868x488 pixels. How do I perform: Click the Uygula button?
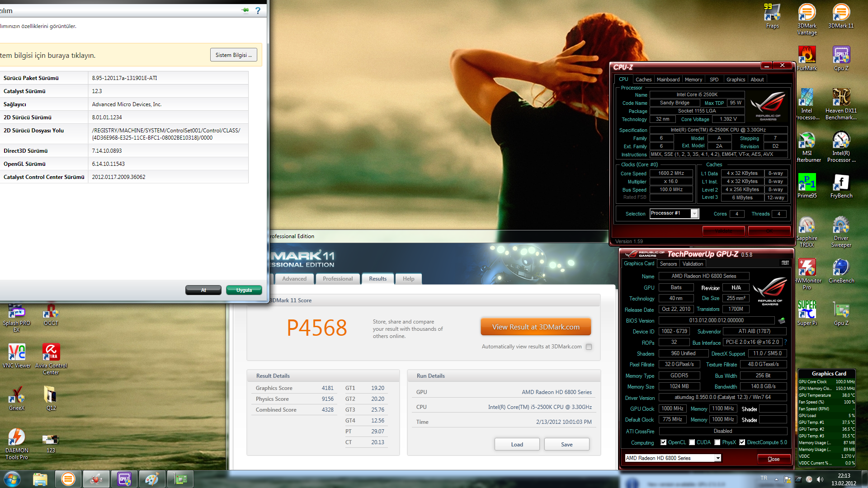pos(244,290)
